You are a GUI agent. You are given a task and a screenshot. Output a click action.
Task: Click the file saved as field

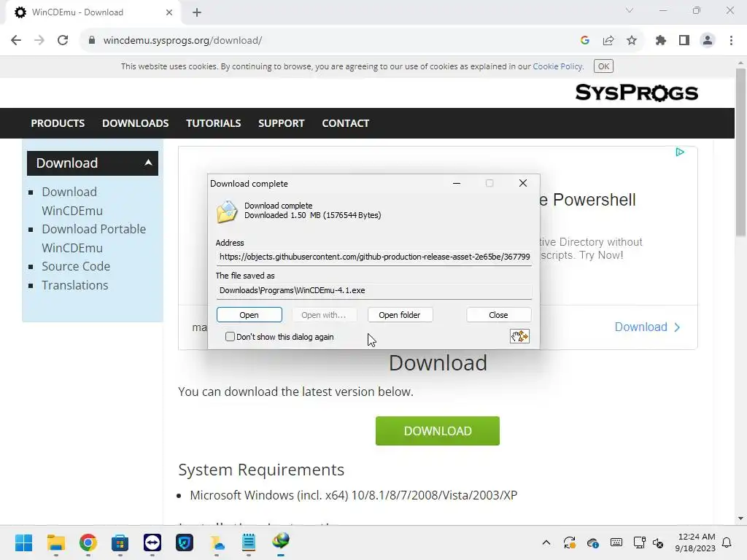pyautogui.click(x=374, y=290)
